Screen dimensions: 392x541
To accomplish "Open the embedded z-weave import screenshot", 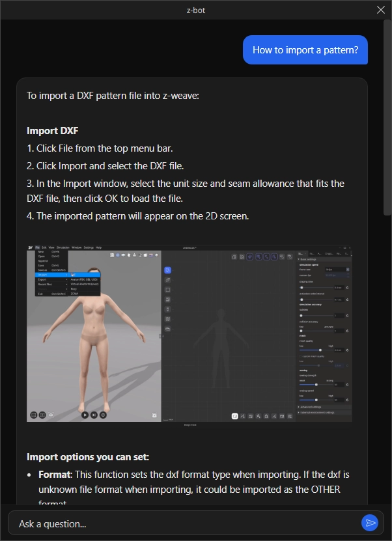I will [x=189, y=336].
